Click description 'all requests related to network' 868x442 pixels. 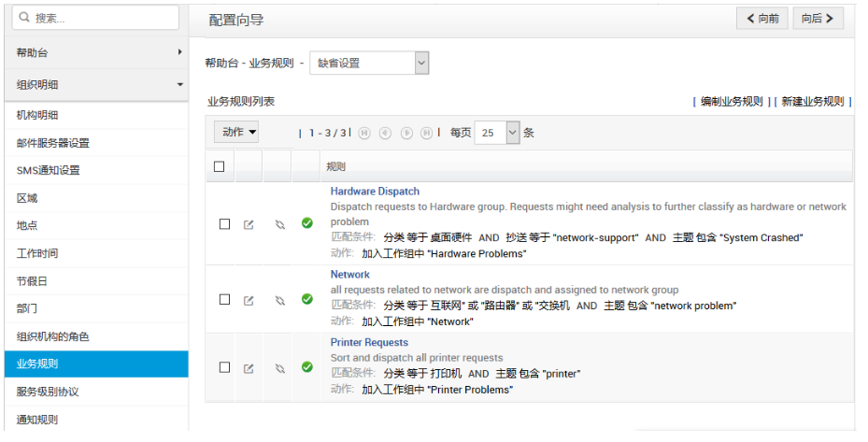[505, 290]
